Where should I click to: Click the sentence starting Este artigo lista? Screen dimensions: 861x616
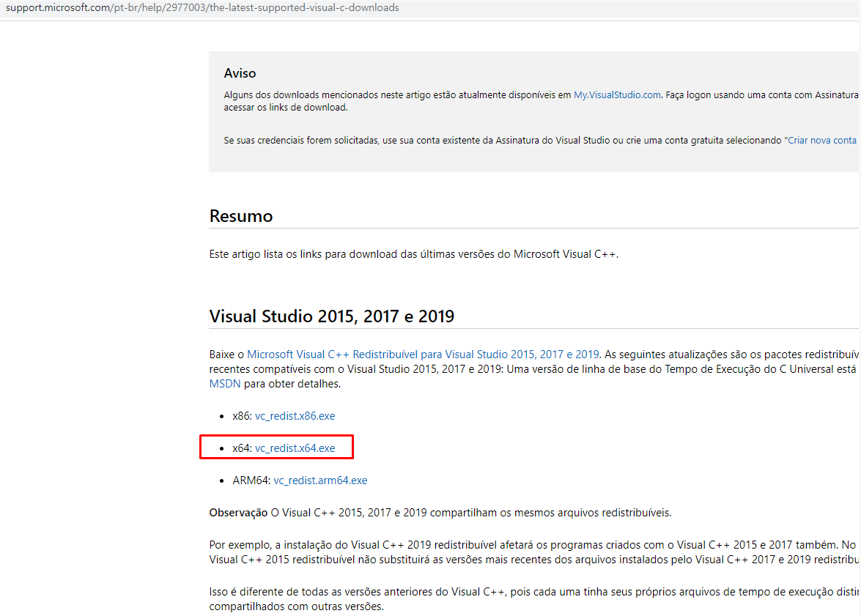tap(414, 254)
